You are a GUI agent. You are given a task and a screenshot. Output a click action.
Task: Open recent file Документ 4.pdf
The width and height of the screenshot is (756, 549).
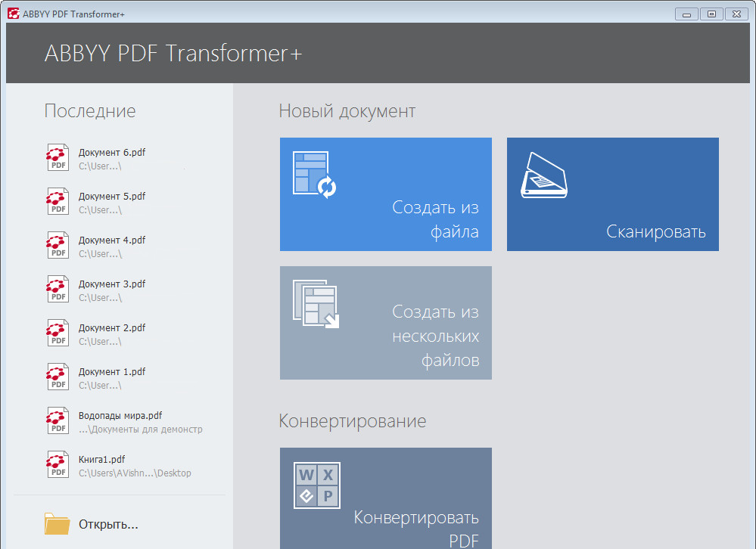pos(112,240)
